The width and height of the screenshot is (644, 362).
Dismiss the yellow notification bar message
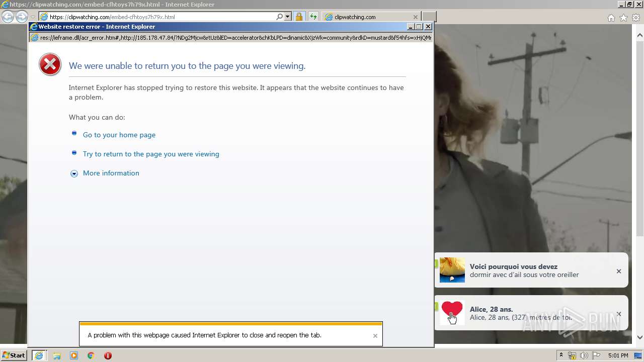375,336
